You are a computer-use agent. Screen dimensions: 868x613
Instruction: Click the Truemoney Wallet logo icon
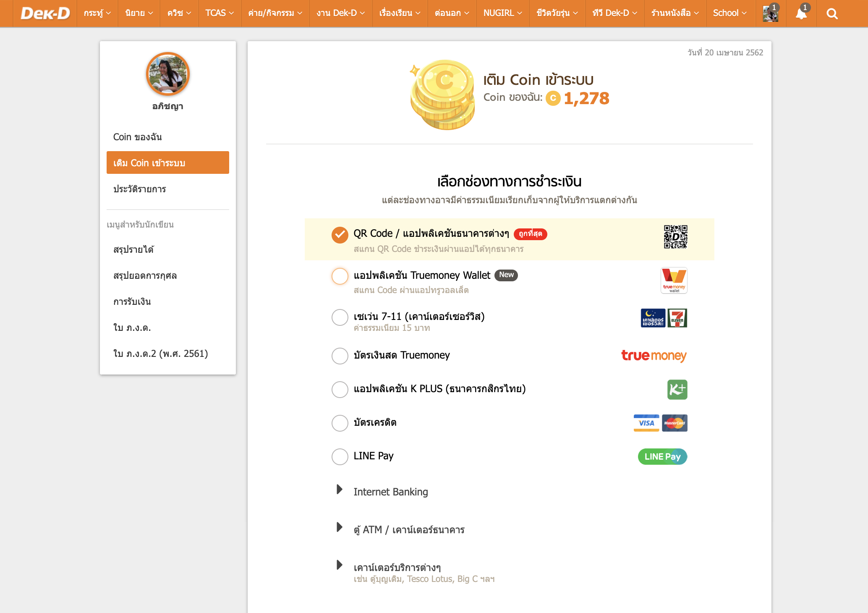(674, 280)
